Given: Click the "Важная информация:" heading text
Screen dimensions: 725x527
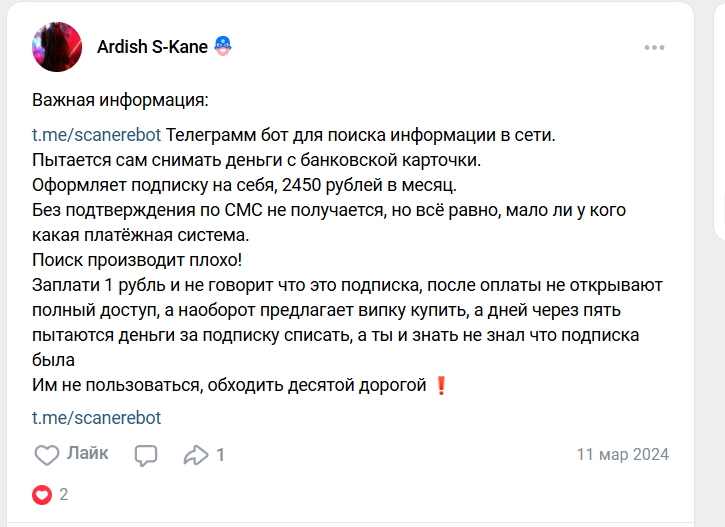Looking at the screenshot, I should click(120, 101).
